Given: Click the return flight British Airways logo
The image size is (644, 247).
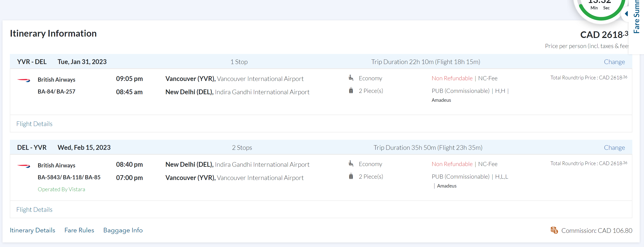Looking at the screenshot, I should click(24, 166).
